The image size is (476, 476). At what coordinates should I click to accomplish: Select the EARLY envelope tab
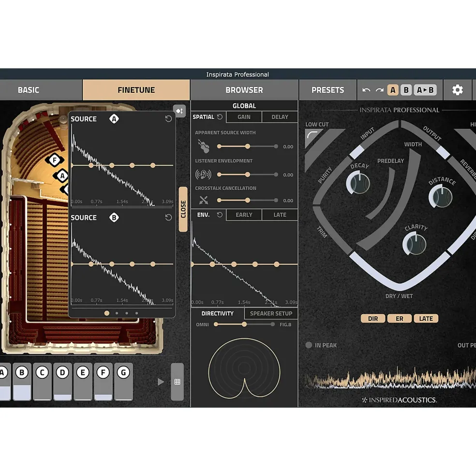tap(244, 215)
